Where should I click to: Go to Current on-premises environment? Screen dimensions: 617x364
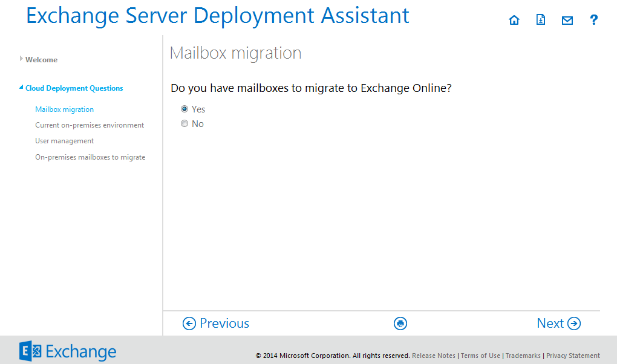click(x=90, y=125)
